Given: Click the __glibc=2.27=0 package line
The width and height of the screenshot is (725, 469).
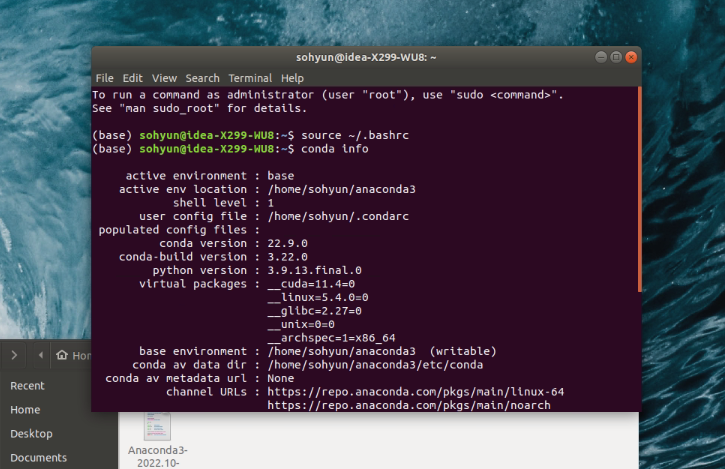Looking at the screenshot, I should [x=314, y=311].
